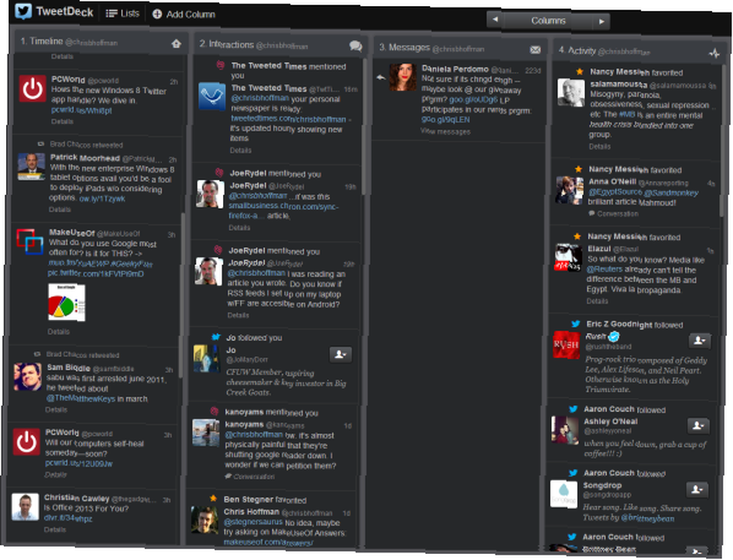Open pcwrld link in Windows 8 Twitter tweet
Viewport: 733px width, 560px height.
click(x=81, y=110)
